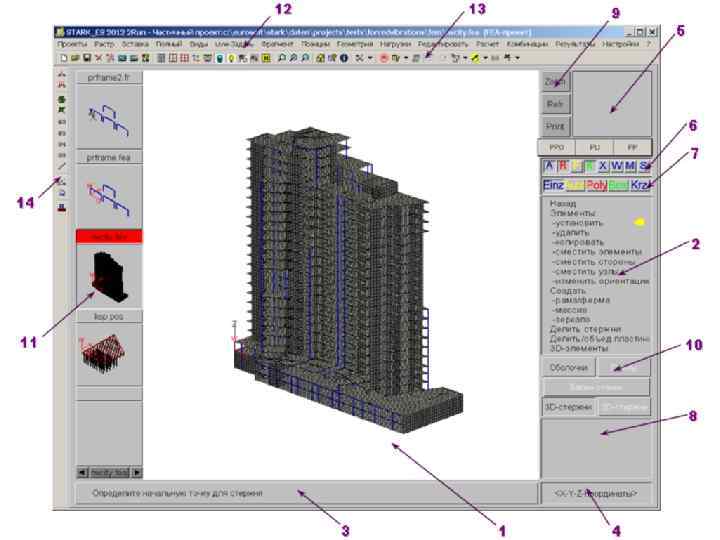Screen dimensions: 720x540
Task: Switch to the PP tab
Action: pyautogui.click(x=632, y=147)
